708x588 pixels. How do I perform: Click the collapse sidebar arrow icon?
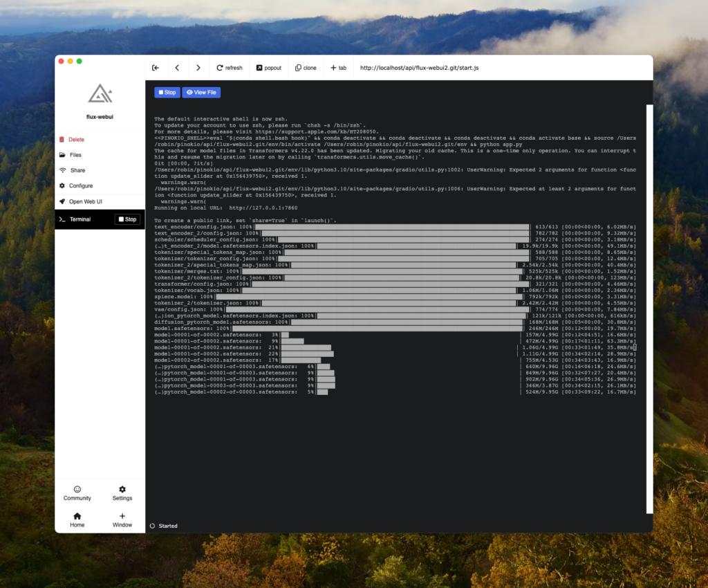(x=156, y=68)
